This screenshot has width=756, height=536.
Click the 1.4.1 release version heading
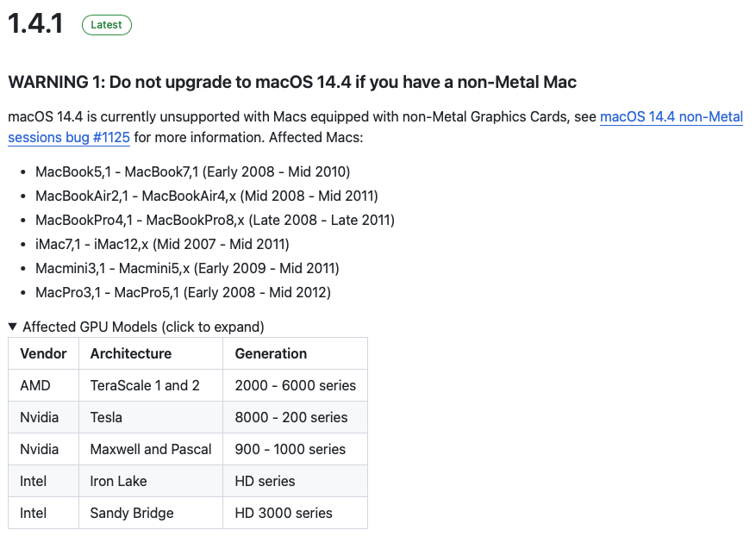coord(35,23)
